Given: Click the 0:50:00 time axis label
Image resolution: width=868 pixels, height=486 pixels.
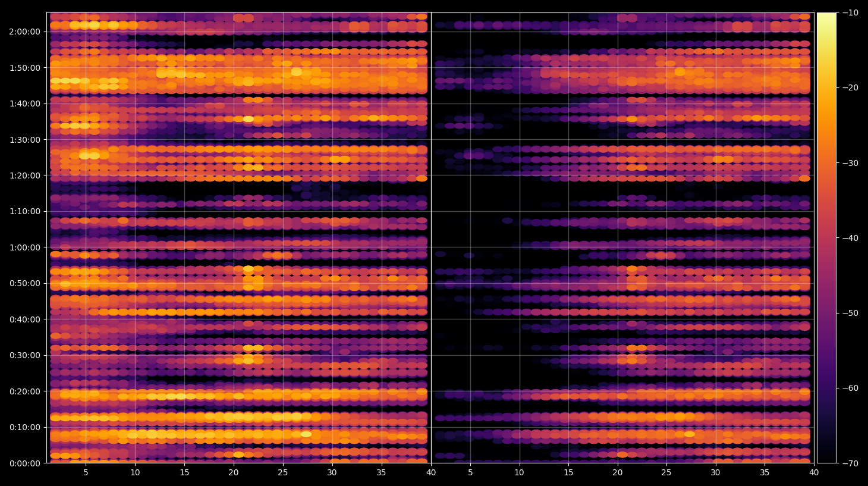Looking at the screenshot, I should (x=25, y=283).
